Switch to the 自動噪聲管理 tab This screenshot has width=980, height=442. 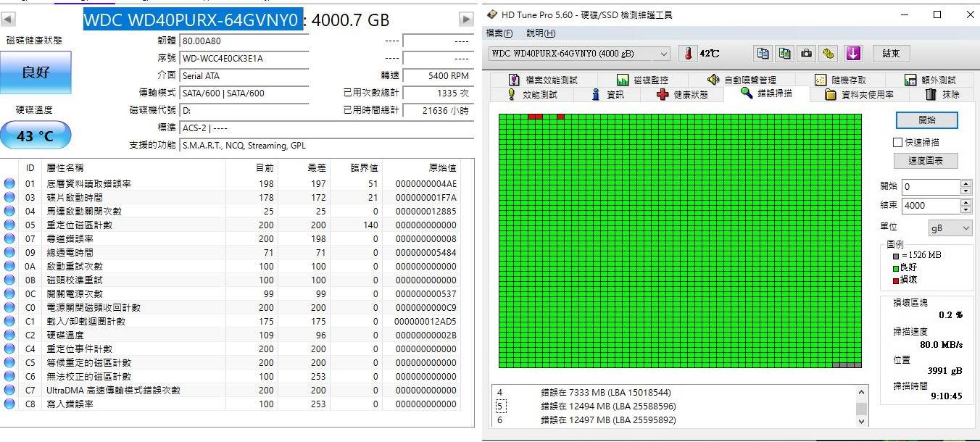(x=742, y=80)
